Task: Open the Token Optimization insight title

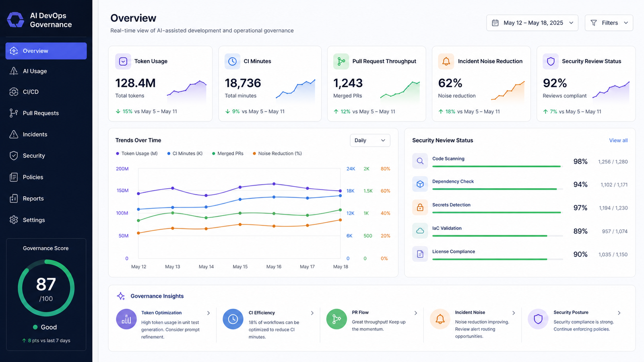Action: tap(161, 313)
